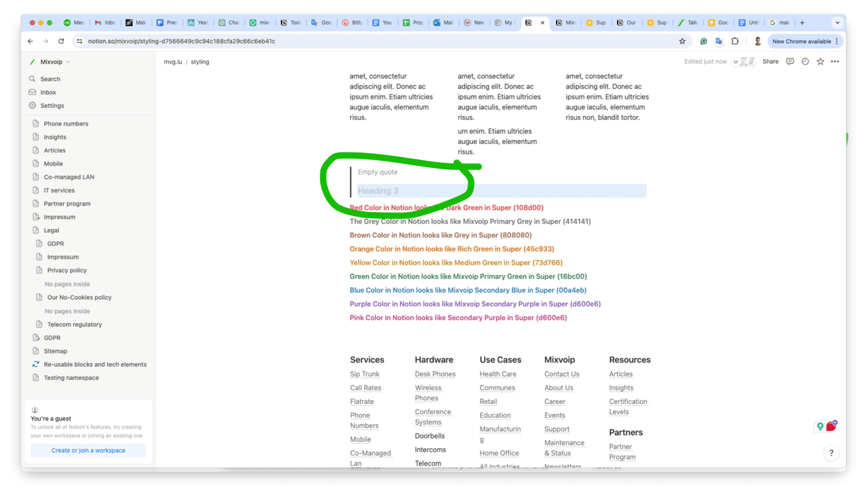
Task: Click the red floating extension widget icon
Action: [x=831, y=425]
